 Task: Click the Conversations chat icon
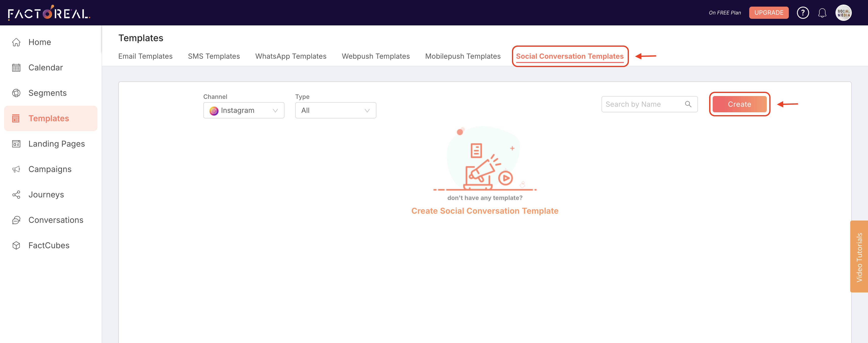[x=16, y=220]
